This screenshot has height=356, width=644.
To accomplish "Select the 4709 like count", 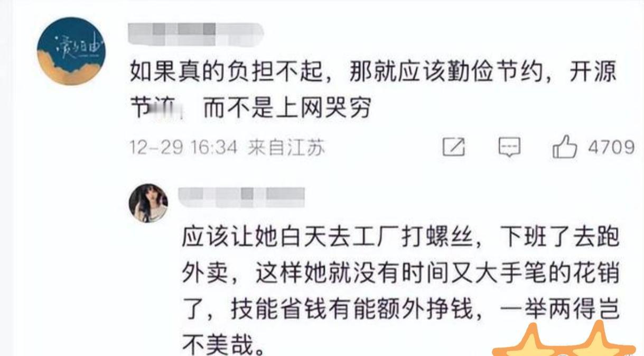I will (x=611, y=147).
